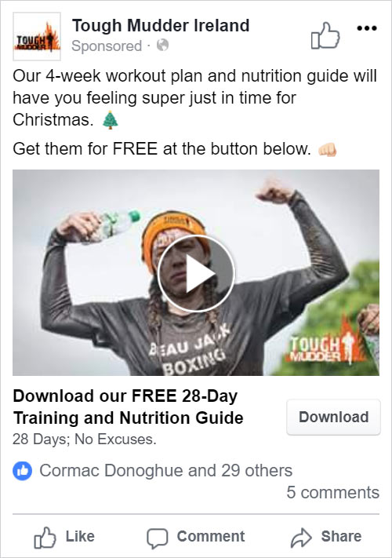Click the Comment speech bubble icon

coord(157,538)
